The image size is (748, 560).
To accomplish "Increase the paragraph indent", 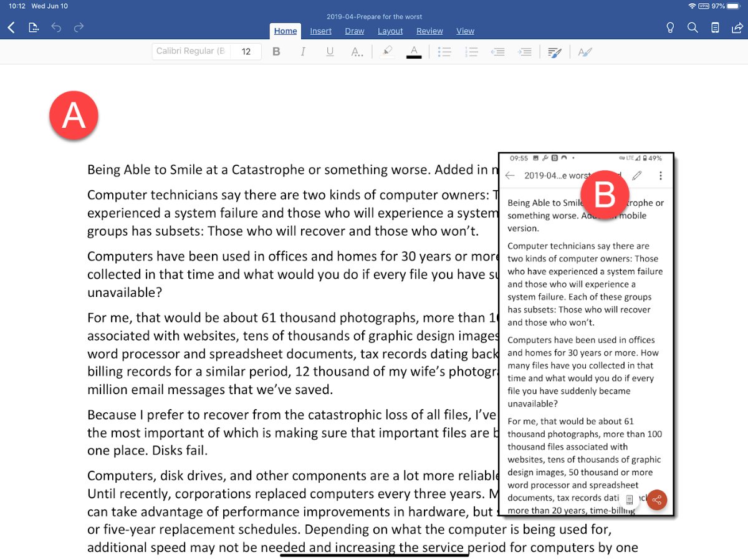I will tap(525, 52).
